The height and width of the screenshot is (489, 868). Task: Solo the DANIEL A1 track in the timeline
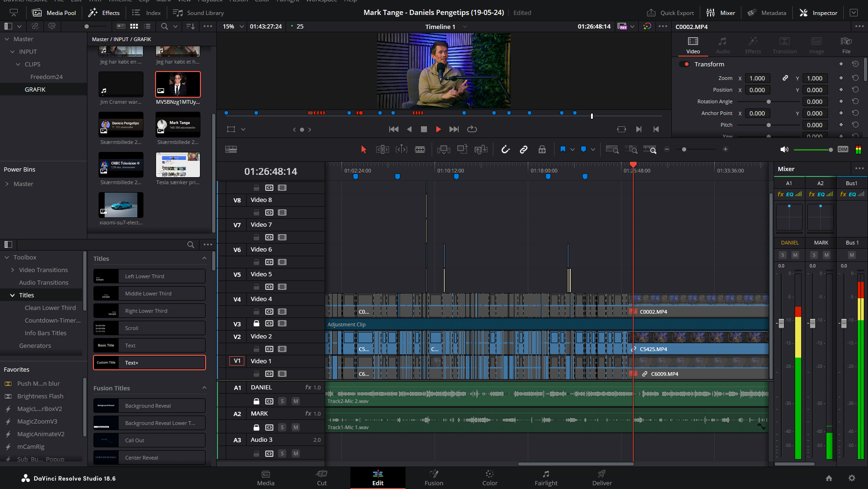coord(282,401)
